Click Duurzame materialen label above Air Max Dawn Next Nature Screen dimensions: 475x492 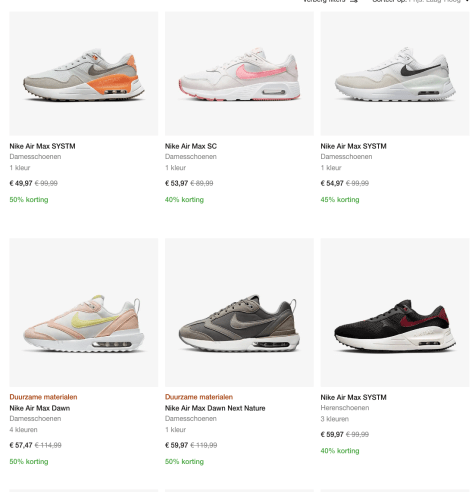coord(199,397)
